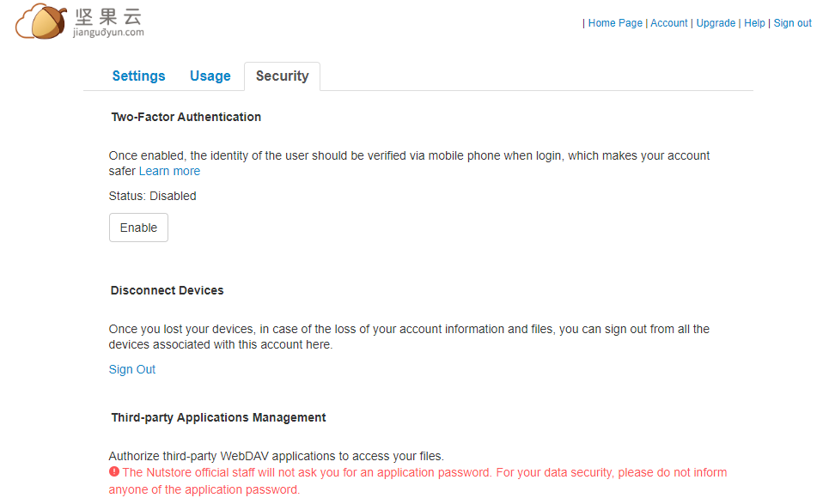Open the Account link in header

coord(669,23)
